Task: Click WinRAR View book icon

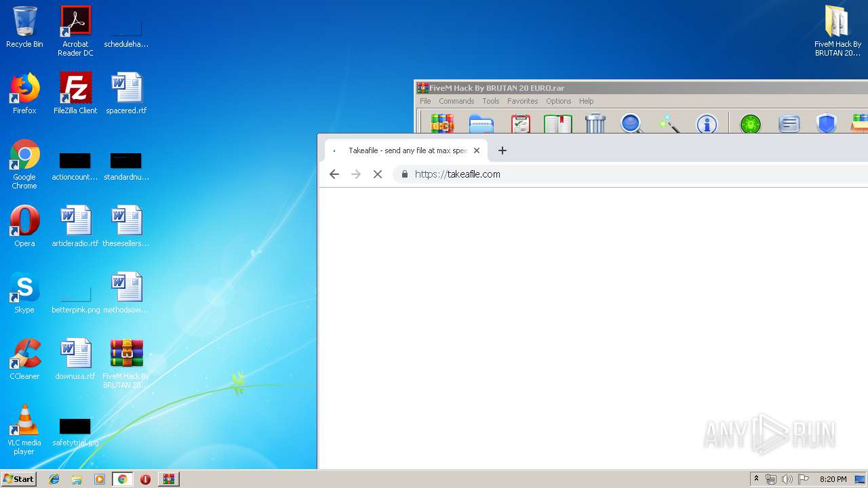Action: [557, 124]
